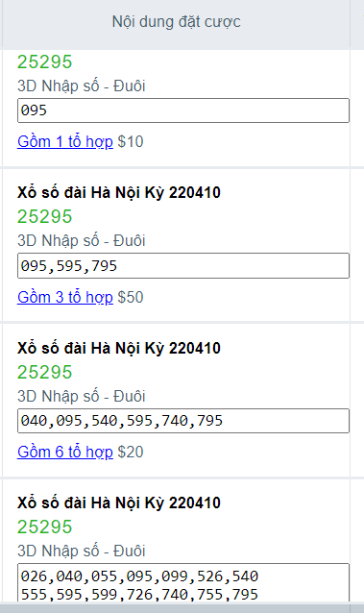The height and width of the screenshot is (613, 364).
Task: Click the $10 bet amount
Action: tap(131, 141)
